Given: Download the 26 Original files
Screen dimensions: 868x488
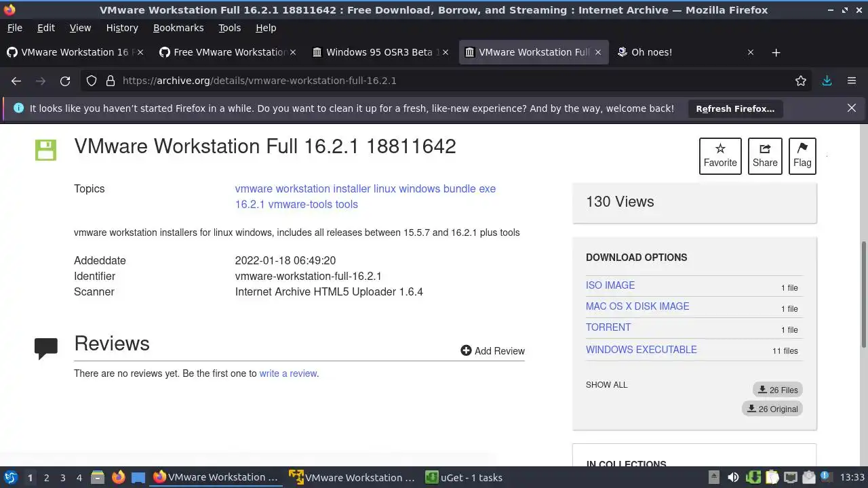Looking at the screenshot, I should pyautogui.click(x=772, y=409).
